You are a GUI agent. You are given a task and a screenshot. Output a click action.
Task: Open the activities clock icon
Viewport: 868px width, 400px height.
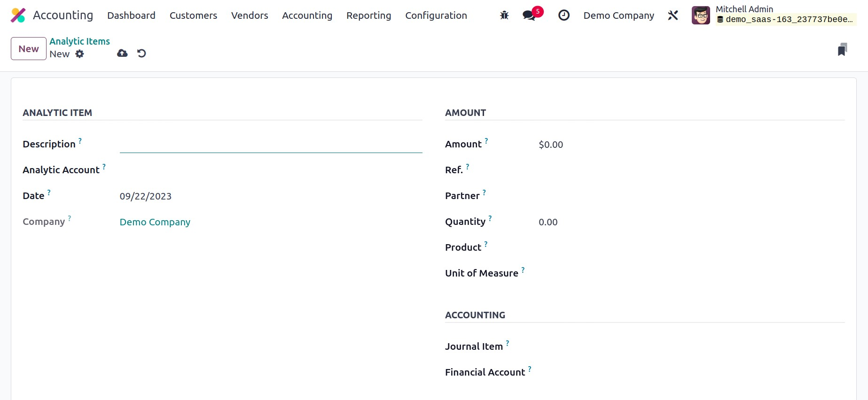tap(563, 15)
